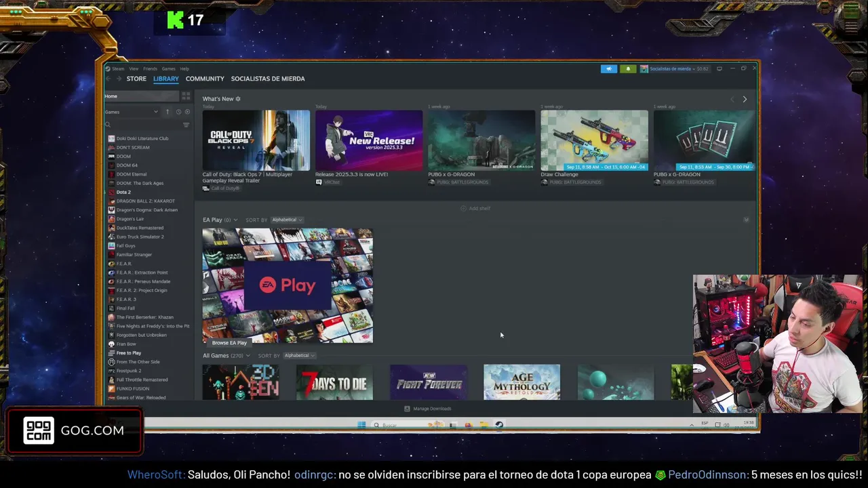This screenshot has height=488, width=868.
Task: Click the DOOM Eternal icon in list
Action: (x=111, y=174)
